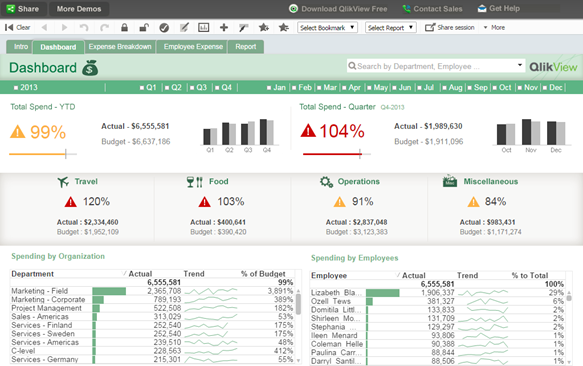Select the Dashboard tab
The height and width of the screenshot is (366, 583).
[x=58, y=47]
